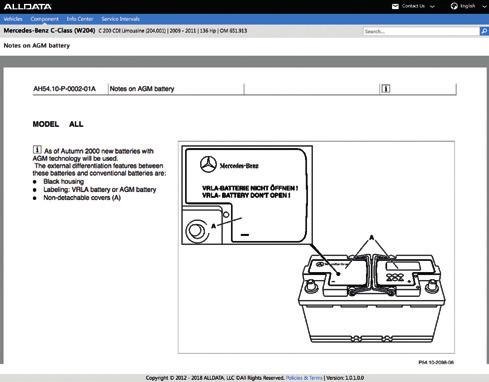Click 'Non-detachable covers (A)' bullet text
Screen dimensions: 489x382
[82, 198]
